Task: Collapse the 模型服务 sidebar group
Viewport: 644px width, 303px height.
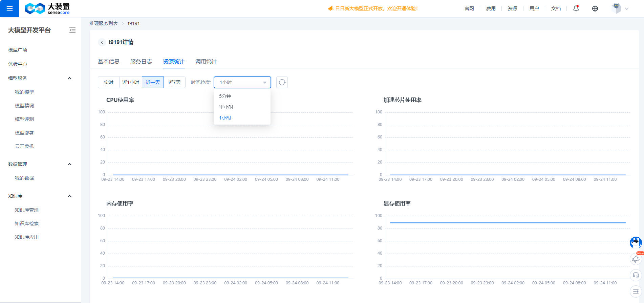Action: coord(70,78)
